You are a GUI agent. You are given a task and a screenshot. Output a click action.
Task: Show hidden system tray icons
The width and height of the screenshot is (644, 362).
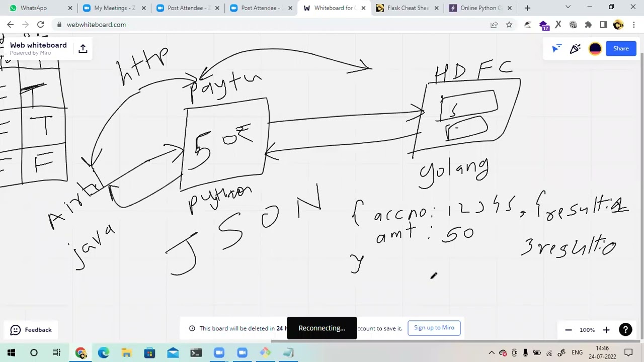click(492, 353)
